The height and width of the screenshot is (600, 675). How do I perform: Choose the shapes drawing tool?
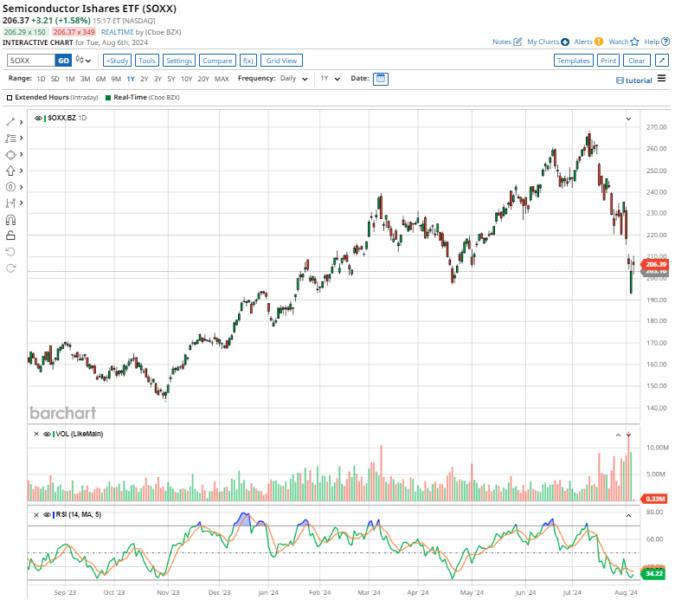[11, 155]
